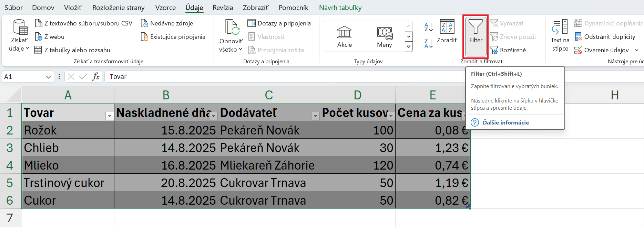Open the Zobraziť tab

click(256, 8)
